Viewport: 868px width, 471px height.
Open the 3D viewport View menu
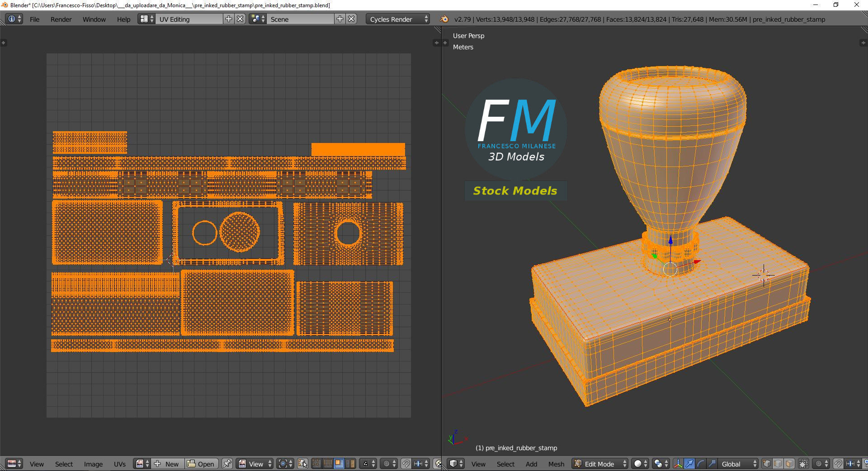pos(478,464)
